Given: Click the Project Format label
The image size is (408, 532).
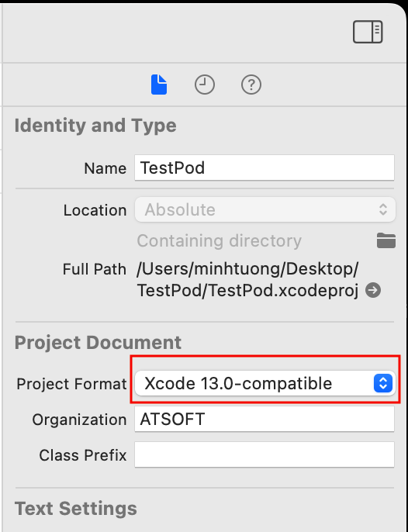Looking at the screenshot, I should click(x=71, y=384).
